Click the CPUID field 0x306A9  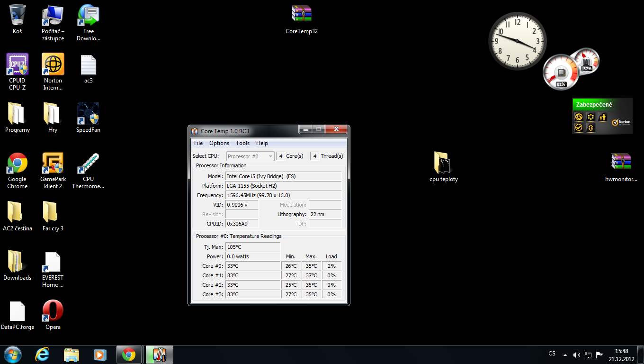[242, 224]
